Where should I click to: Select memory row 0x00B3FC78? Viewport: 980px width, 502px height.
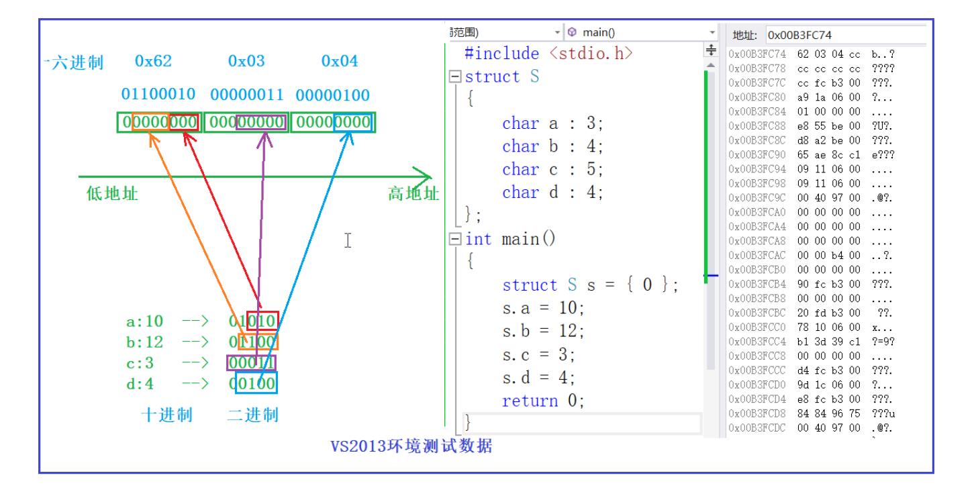pos(812,68)
